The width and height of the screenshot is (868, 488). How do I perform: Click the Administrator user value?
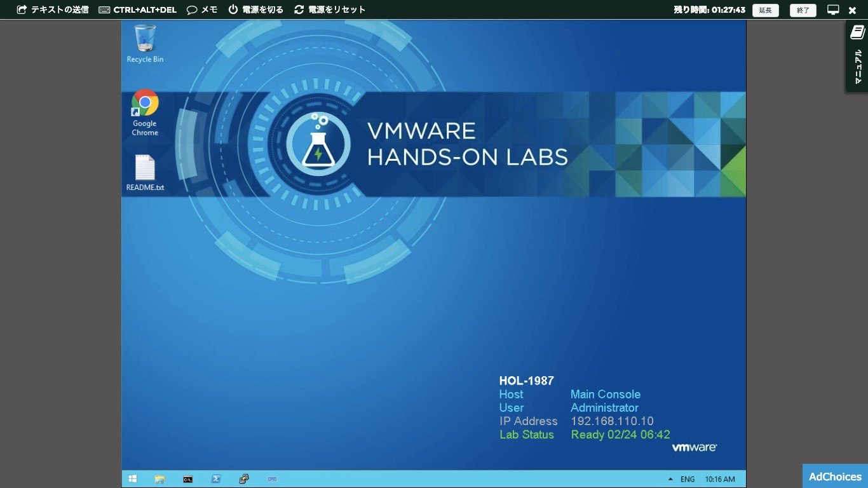604,408
